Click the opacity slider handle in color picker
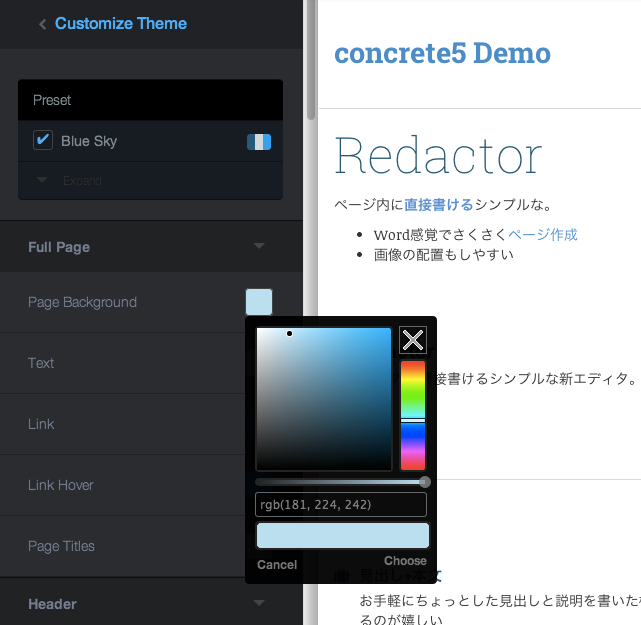Viewport: 641px width, 625px height. 425,482
